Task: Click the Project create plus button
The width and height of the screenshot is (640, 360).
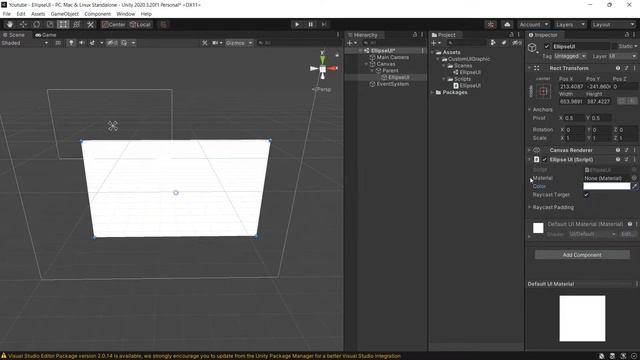Action: coord(436,43)
